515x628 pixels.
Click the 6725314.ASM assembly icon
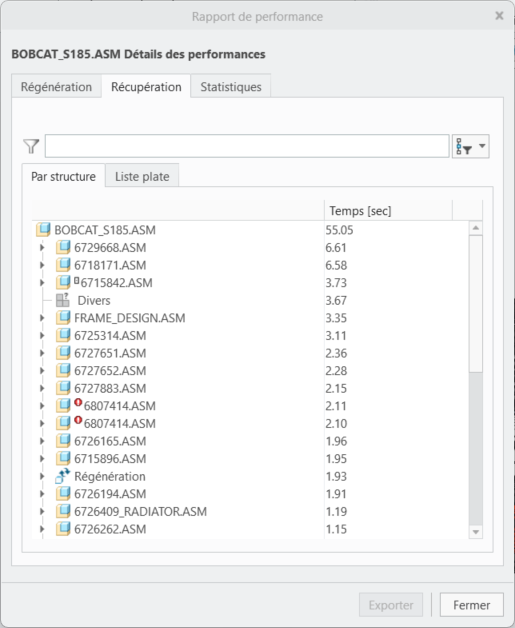63,336
